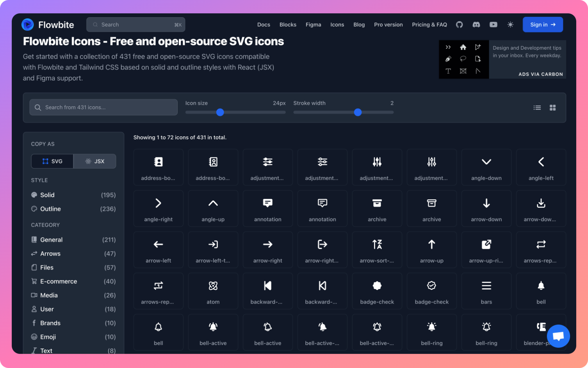Click the Carbon ad thumbnail image
The width and height of the screenshot is (588, 368).
pyautogui.click(x=464, y=59)
